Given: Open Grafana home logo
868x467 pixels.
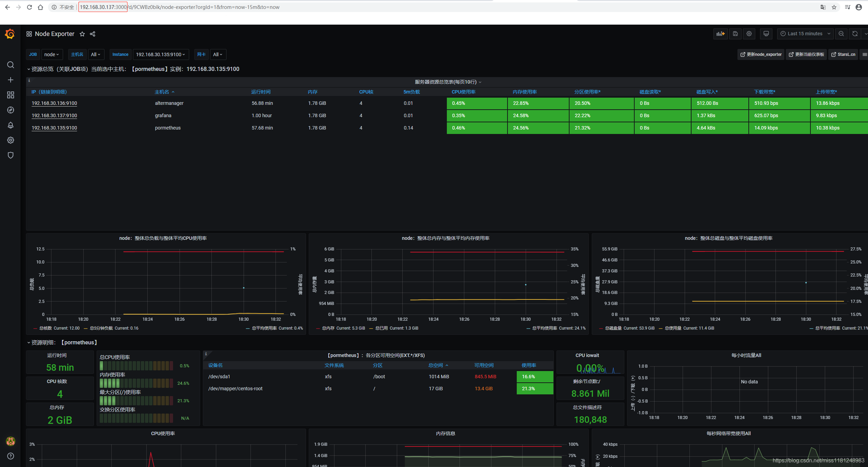Looking at the screenshot, I should [10, 34].
